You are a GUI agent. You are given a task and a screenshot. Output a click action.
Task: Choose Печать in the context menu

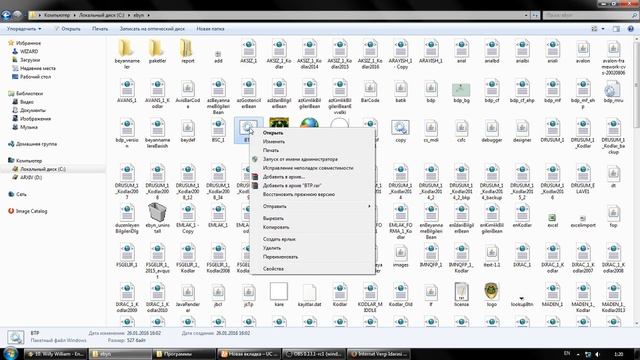point(271,150)
